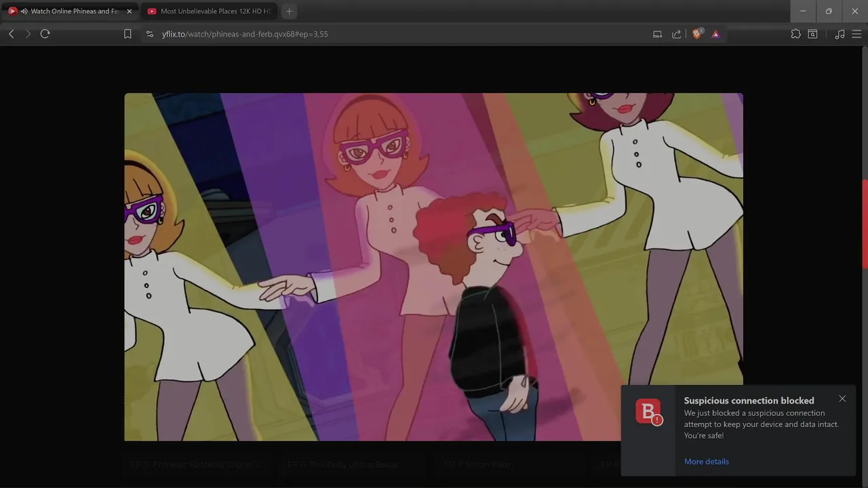Viewport: 868px width, 488px height.
Task: Bookmark this page with the bookmark icon
Action: click(x=127, y=34)
